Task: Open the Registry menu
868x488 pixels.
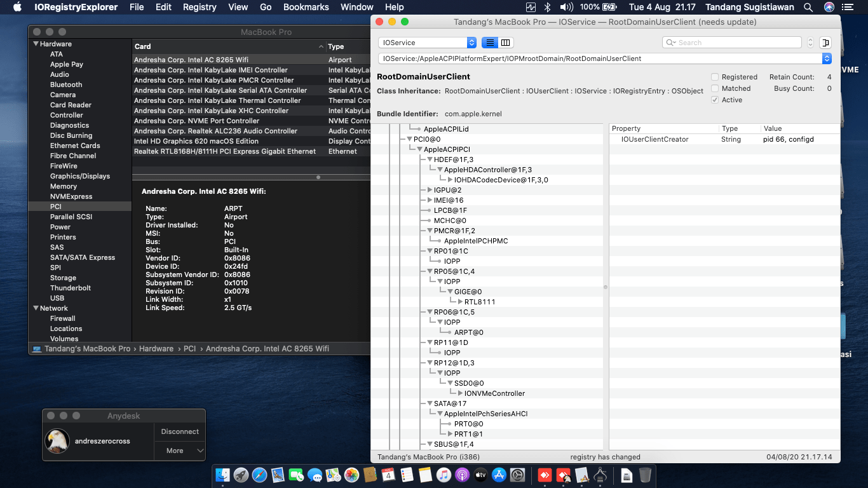Action: tap(200, 7)
